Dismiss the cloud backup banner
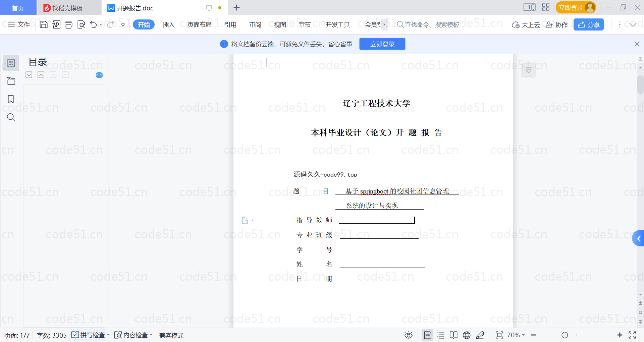This screenshot has width=644, height=342. [x=637, y=44]
